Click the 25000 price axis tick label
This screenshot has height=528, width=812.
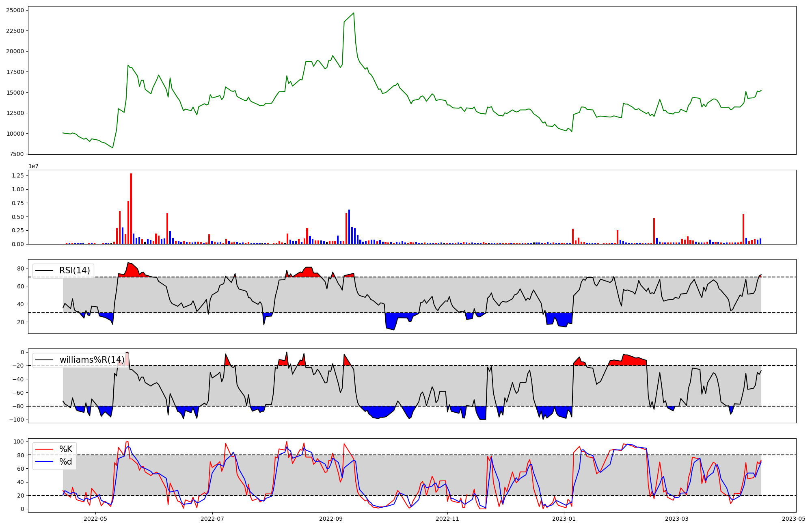pos(15,10)
